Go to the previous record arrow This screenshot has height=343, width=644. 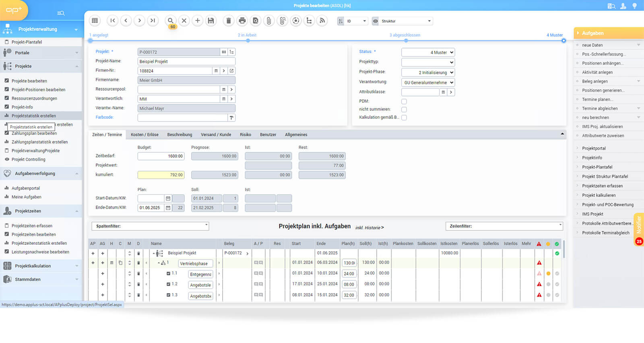[126, 21]
